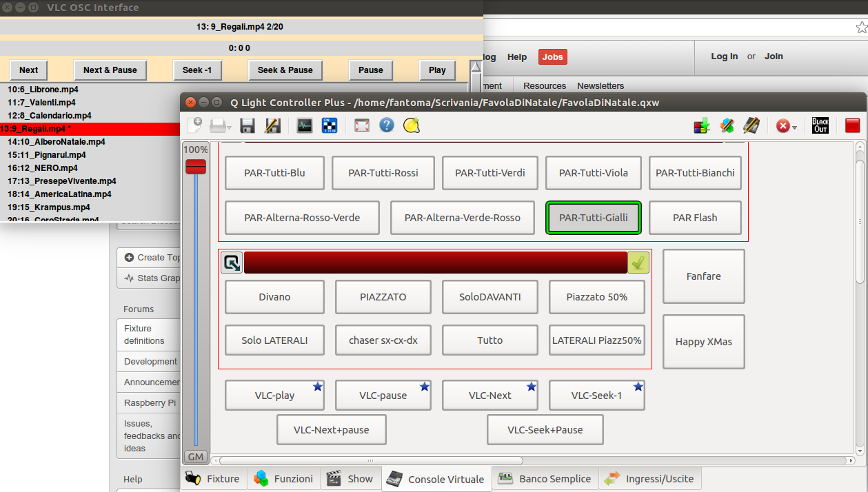The image size is (868, 492).
Task: Open QLC+ help documentation
Action: 387,125
